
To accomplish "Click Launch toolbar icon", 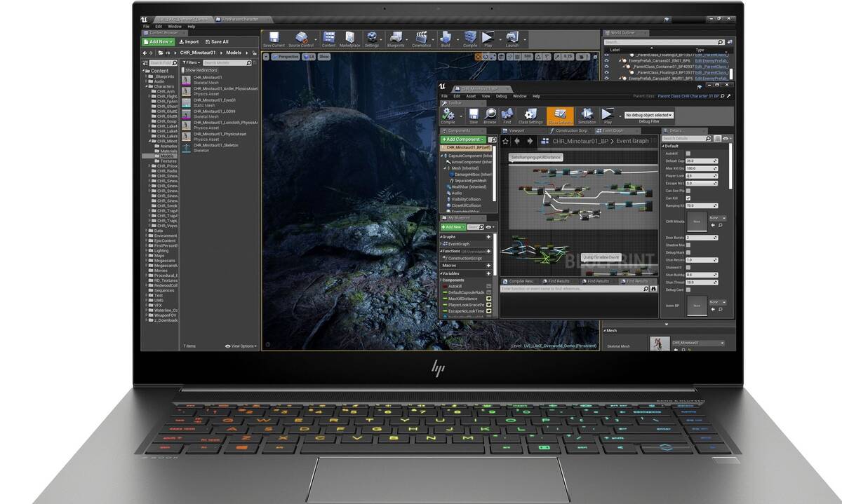I will tap(512, 39).
